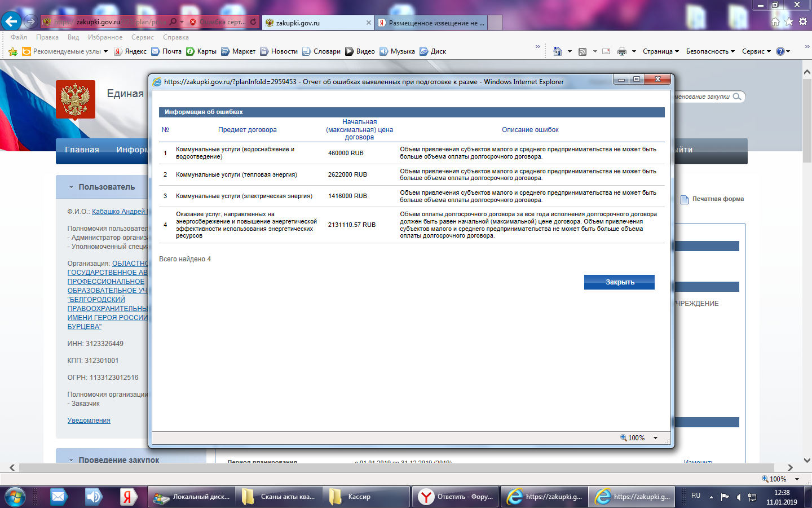This screenshot has width=812, height=508.
Task: Switch to the zakupki.gov.ru browser tab
Action: click(x=316, y=23)
